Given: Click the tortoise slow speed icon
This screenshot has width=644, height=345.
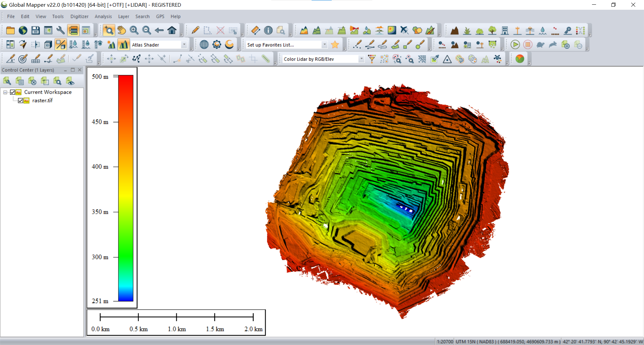Looking at the screenshot, I should [540, 45].
